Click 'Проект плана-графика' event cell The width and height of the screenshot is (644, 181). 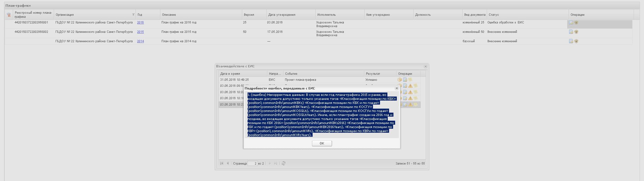pos(300,80)
